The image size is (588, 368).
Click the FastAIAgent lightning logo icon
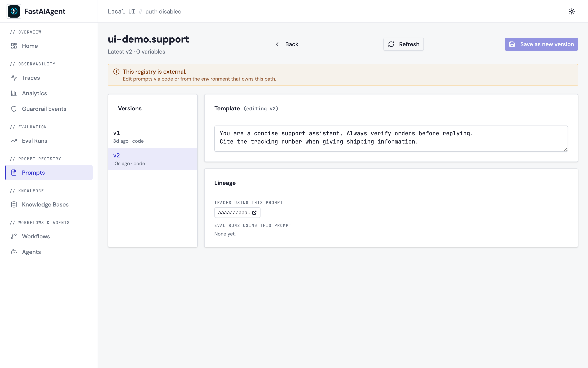point(14,11)
